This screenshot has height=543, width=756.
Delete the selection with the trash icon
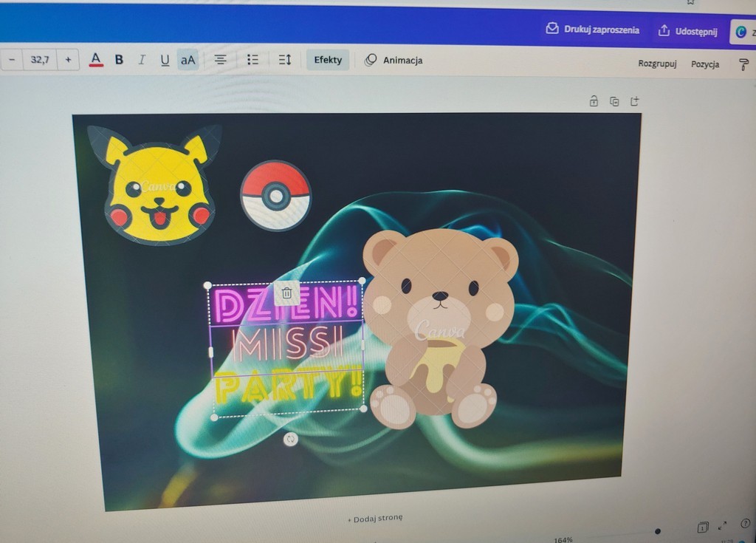click(286, 293)
